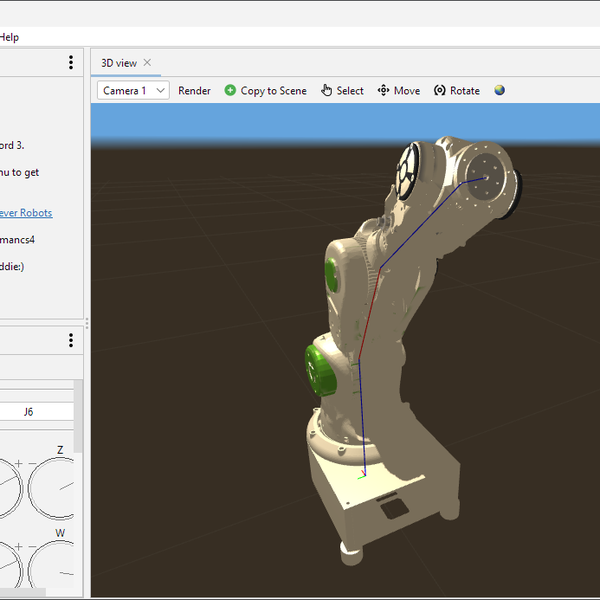The width and height of the screenshot is (600, 600).
Task: Open the top panel three-dot options menu
Action: (71, 62)
